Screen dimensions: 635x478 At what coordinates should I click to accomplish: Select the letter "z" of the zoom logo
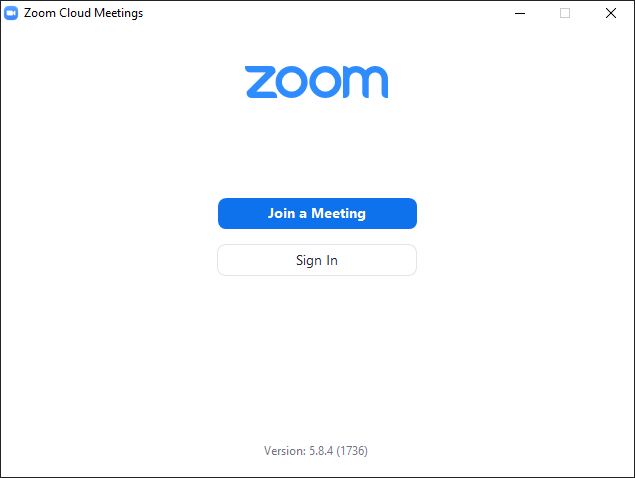[x=261, y=82]
